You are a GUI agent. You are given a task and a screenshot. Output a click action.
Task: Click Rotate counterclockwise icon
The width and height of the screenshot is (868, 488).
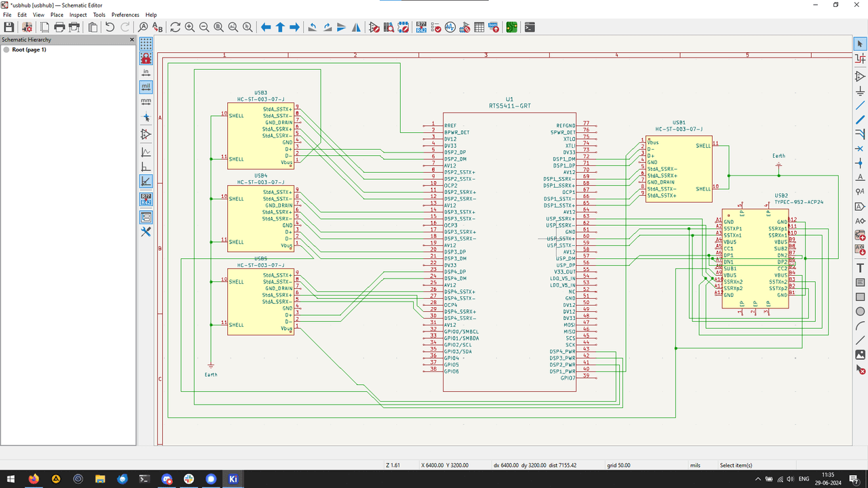point(312,27)
